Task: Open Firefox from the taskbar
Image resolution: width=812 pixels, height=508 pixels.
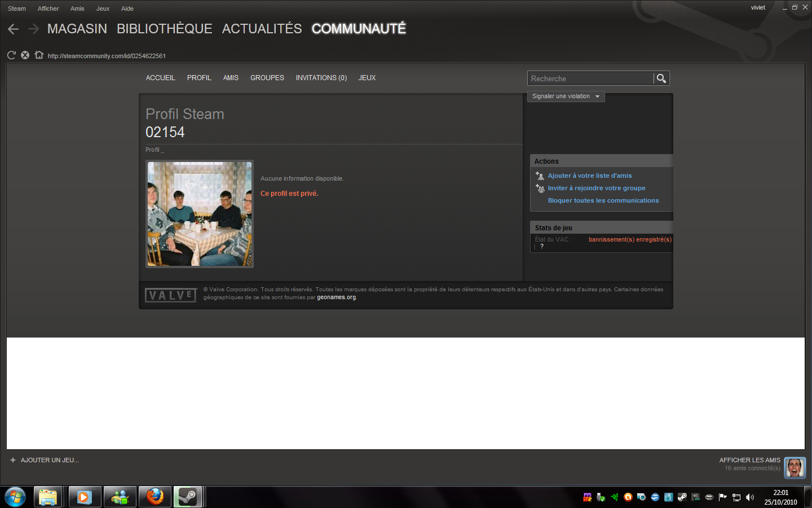Action: click(155, 497)
